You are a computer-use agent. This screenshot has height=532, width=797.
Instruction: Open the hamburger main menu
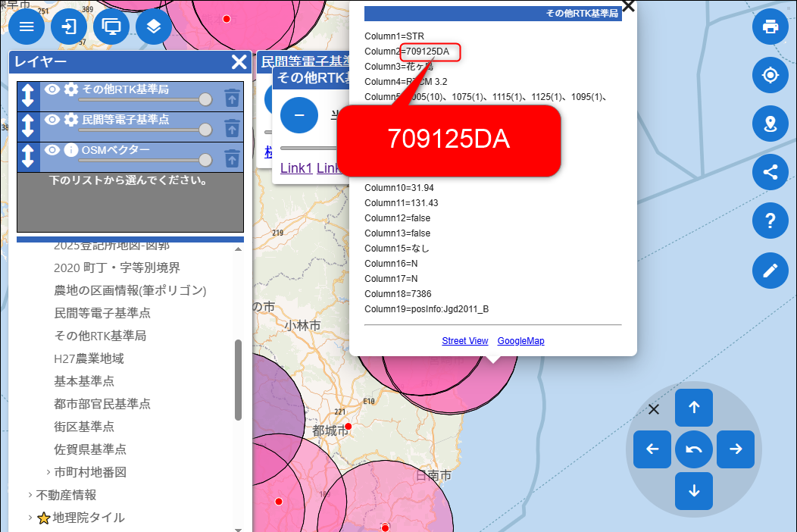click(x=27, y=27)
